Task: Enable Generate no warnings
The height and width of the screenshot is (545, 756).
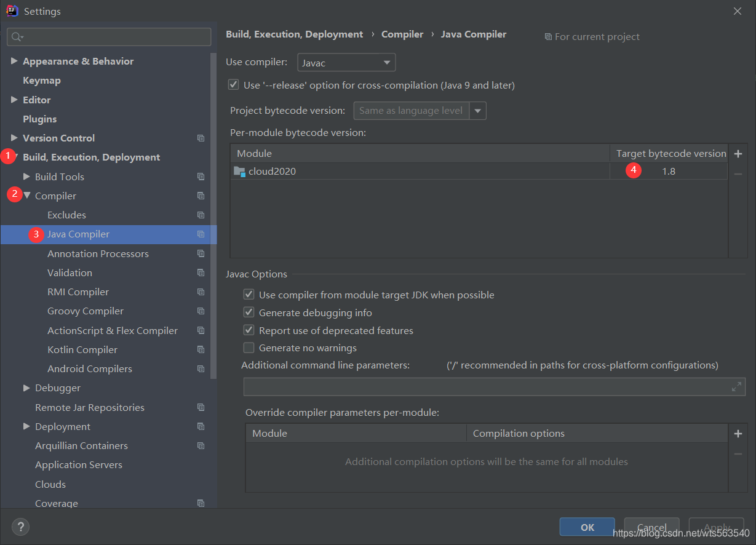Action: (249, 348)
